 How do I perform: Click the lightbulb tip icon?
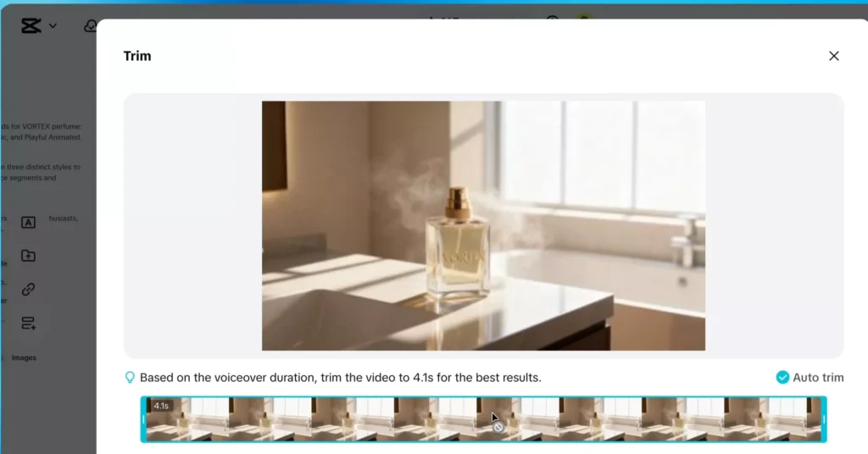[130, 378]
